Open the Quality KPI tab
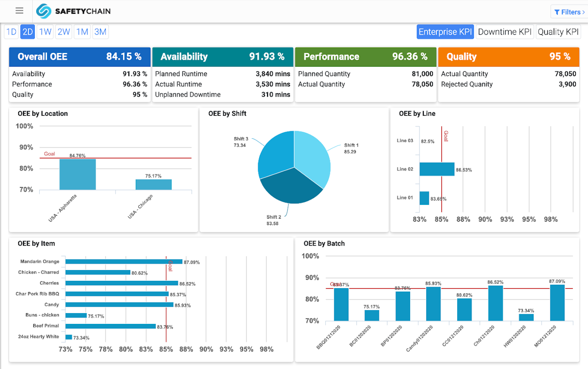Image resolution: width=588 pixels, height=369 pixels. (x=558, y=31)
